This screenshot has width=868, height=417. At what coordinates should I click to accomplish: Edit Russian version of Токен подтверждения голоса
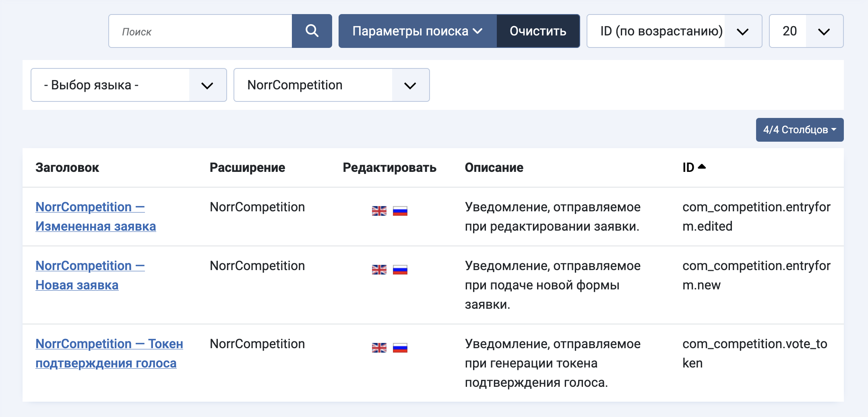pos(400,347)
